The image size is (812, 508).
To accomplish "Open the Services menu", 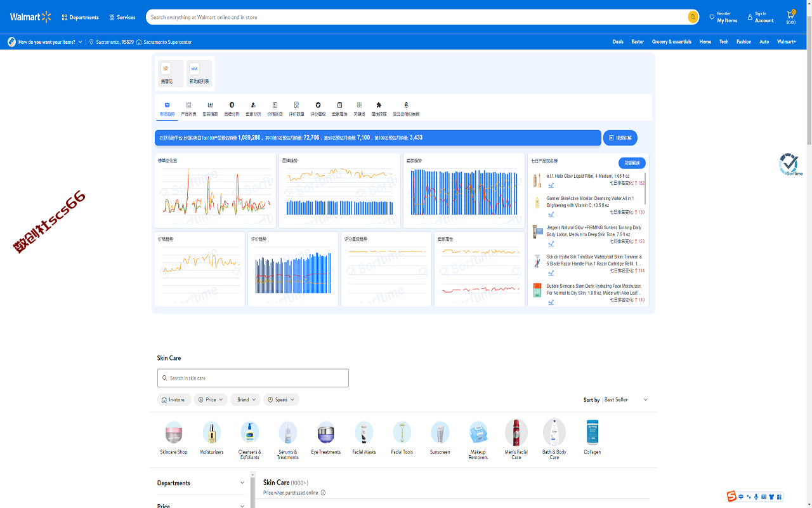I will [122, 17].
